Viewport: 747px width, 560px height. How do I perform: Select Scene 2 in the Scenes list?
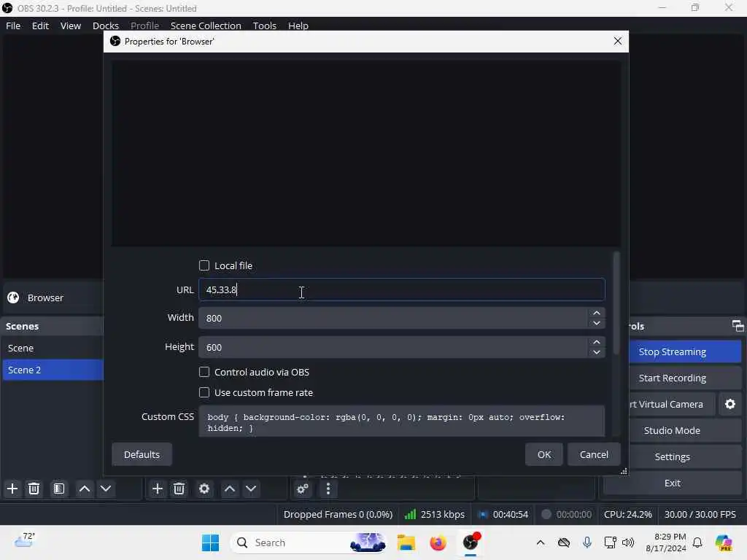click(x=53, y=370)
